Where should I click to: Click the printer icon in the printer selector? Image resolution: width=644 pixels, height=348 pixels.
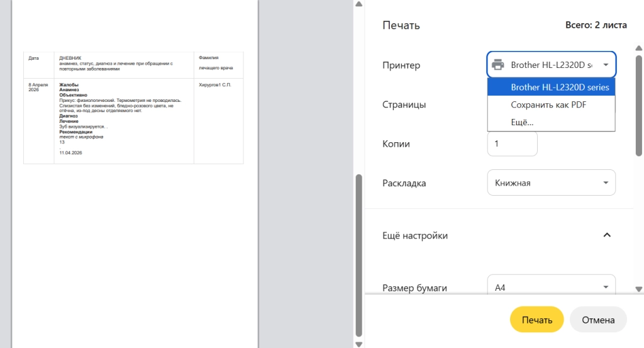[x=497, y=65]
